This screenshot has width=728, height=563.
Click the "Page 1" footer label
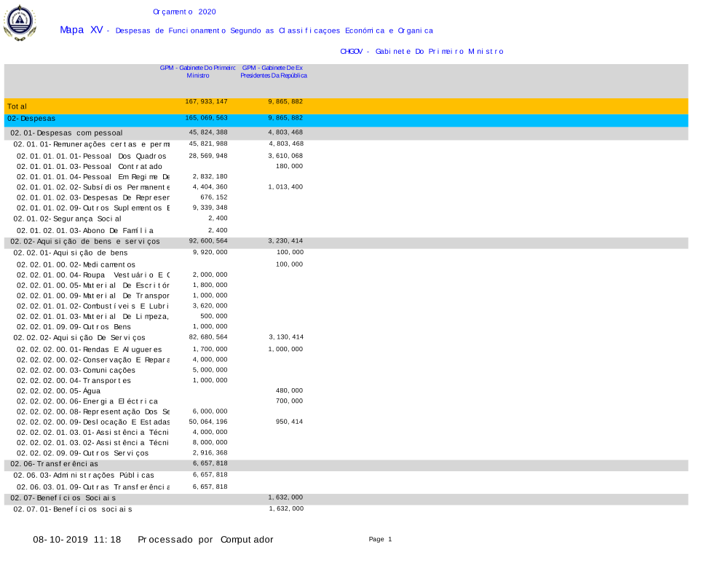[x=380, y=540]
